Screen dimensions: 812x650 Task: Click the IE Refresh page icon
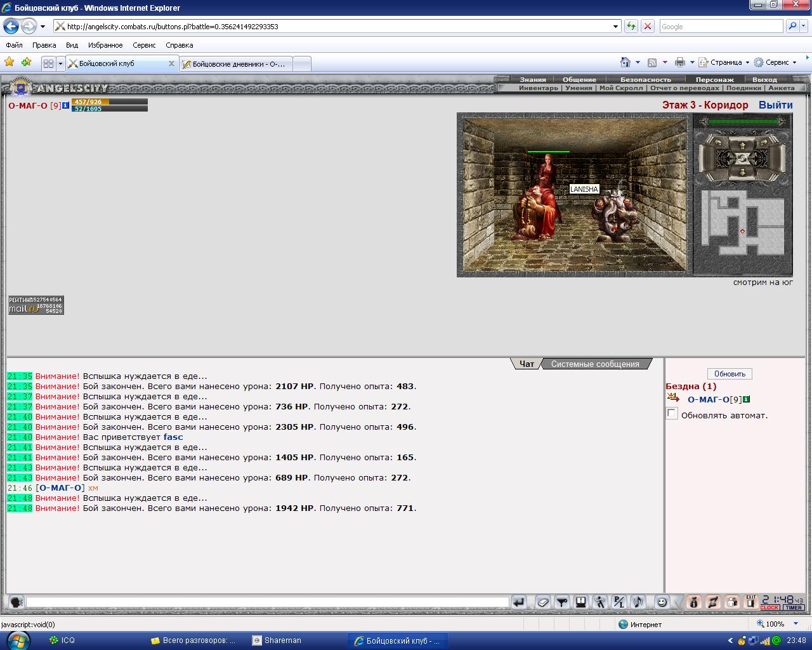[x=631, y=26]
